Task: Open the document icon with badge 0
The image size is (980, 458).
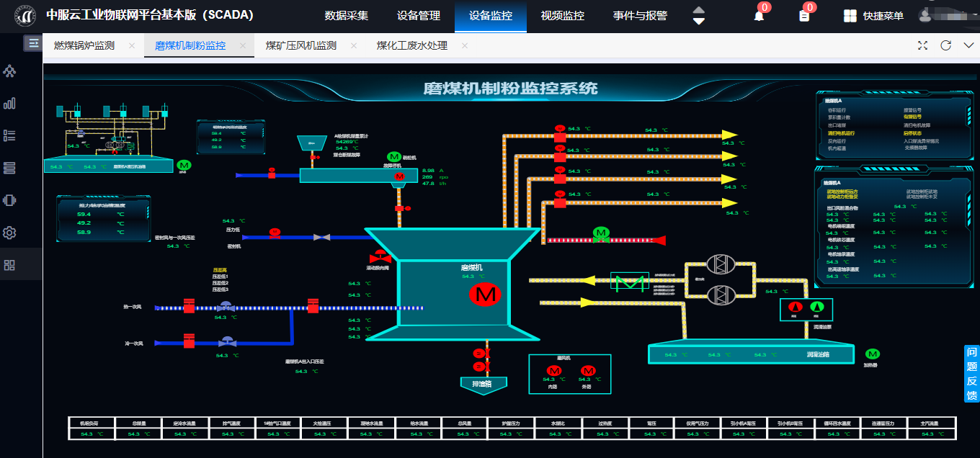Action: [x=804, y=16]
